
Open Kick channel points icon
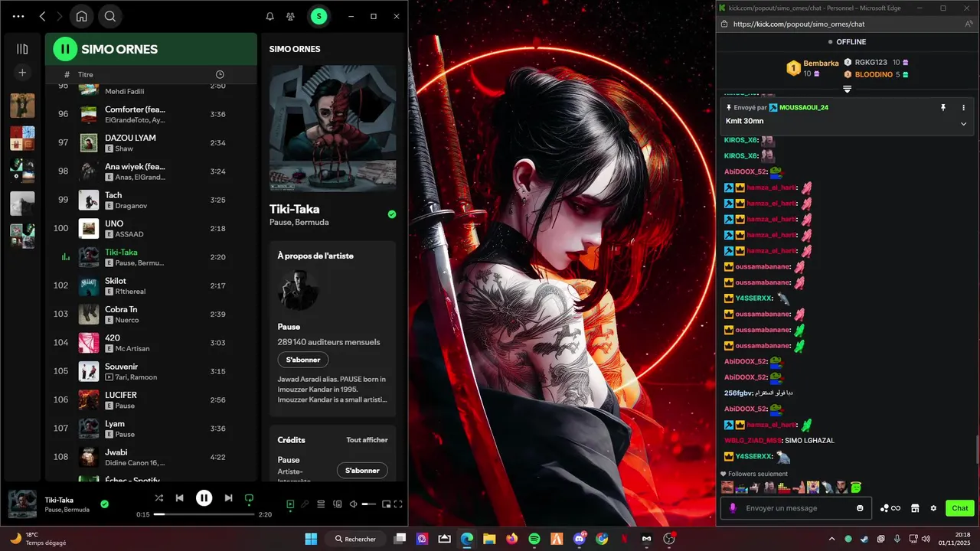890,508
